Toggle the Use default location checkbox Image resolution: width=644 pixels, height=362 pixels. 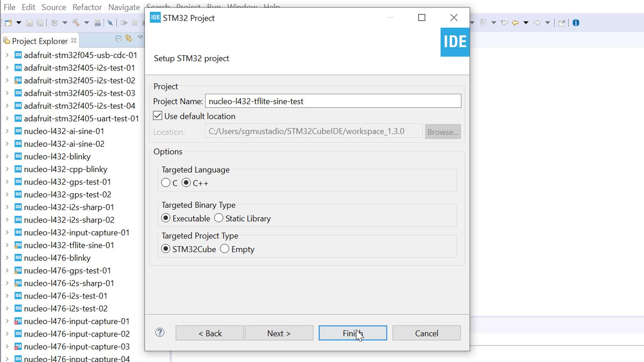(158, 116)
